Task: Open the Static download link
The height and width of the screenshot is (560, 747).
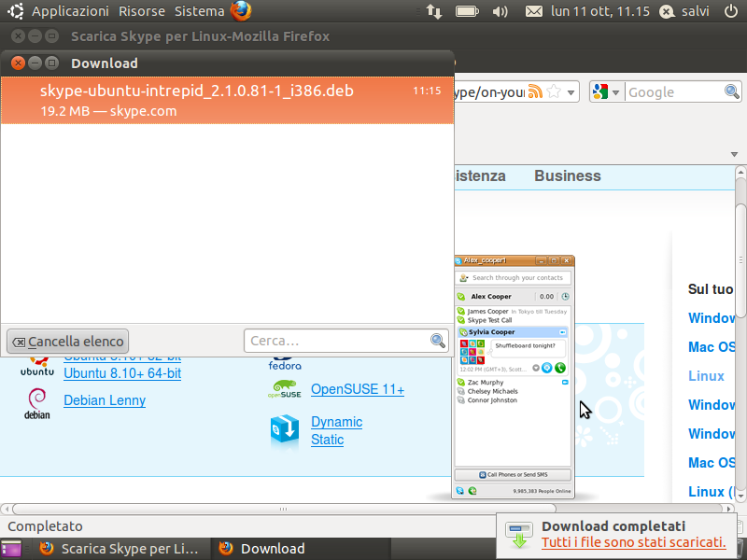Action: pos(328,440)
